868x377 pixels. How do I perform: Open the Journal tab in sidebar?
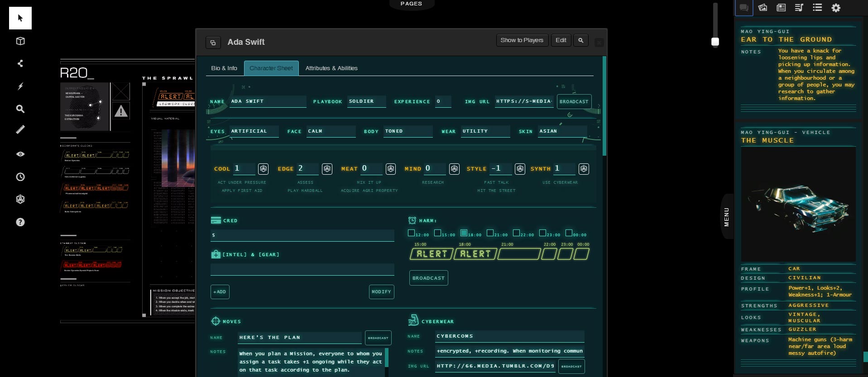781,8
